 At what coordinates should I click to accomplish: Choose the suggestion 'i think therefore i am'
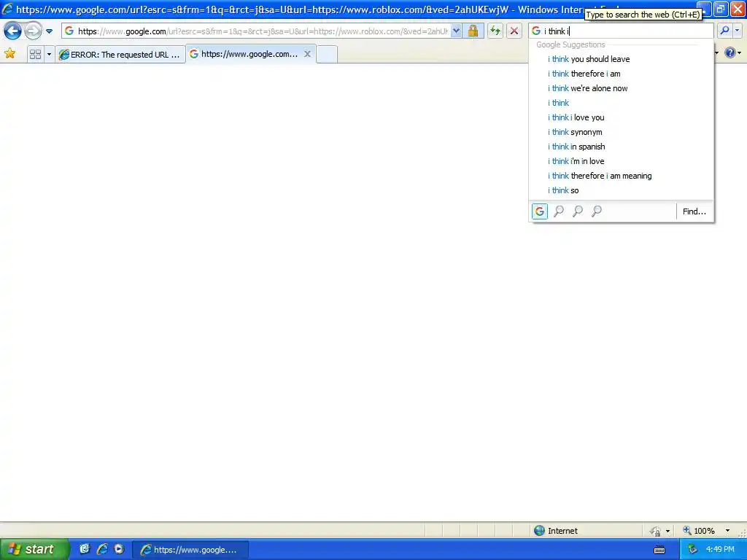621,74
